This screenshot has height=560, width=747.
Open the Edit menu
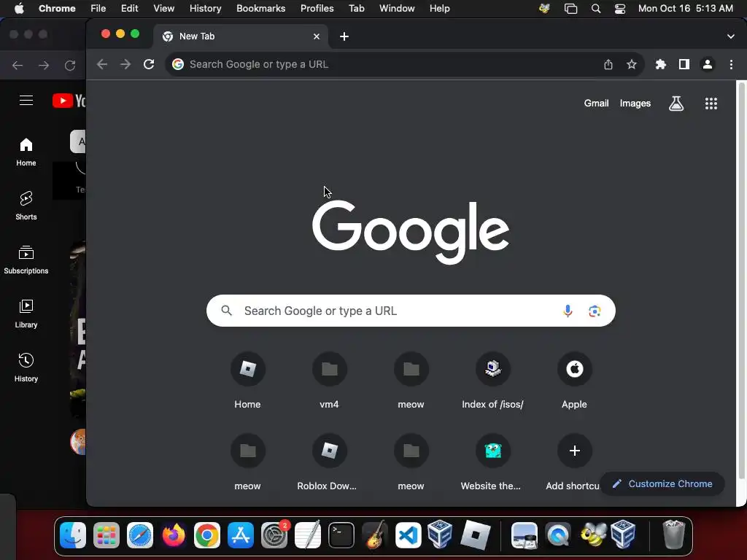(x=129, y=9)
